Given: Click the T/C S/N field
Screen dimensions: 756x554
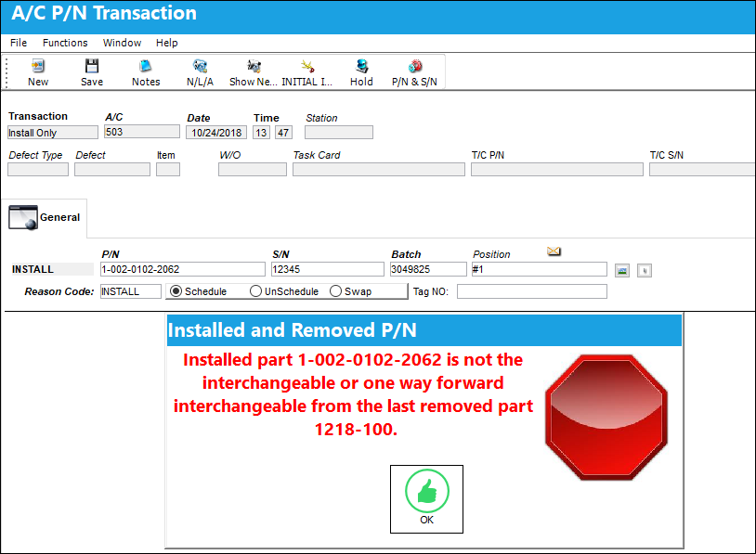Looking at the screenshot, I should (702, 170).
